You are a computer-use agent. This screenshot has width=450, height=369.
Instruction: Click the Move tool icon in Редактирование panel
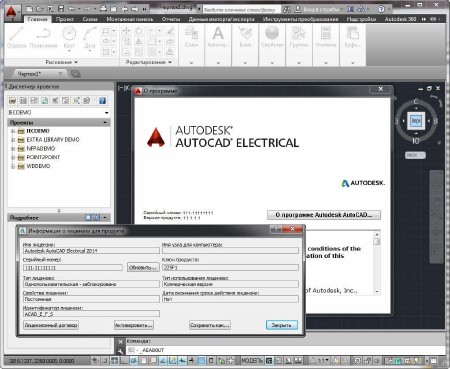pos(126,31)
